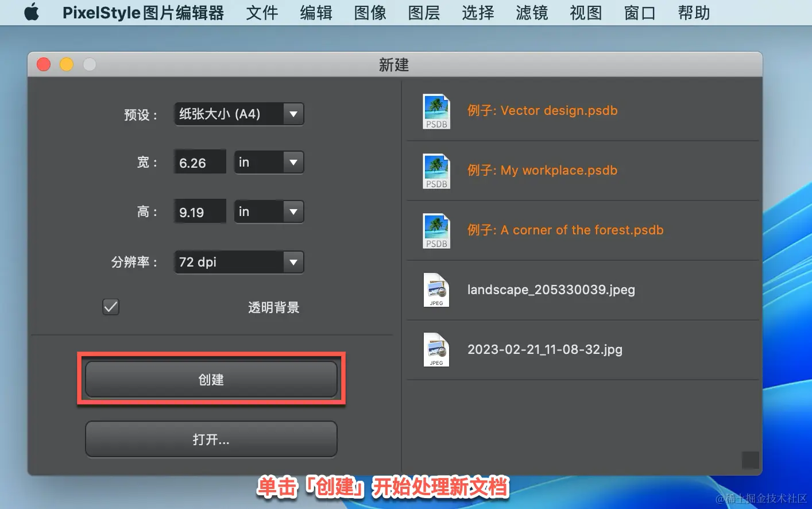Image resolution: width=812 pixels, height=509 pixels.
Task: Click the 打开... button
Action: pos(211,439)
